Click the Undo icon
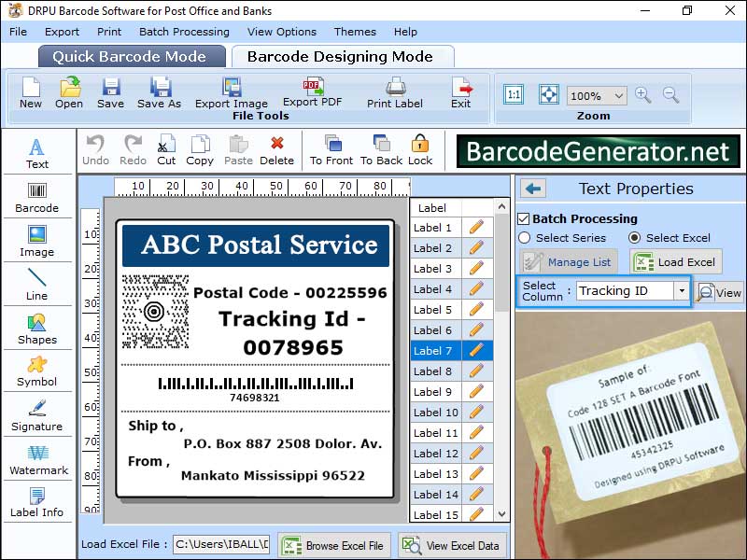This screenshot has height=560, width=747. (x=93, y=147)
